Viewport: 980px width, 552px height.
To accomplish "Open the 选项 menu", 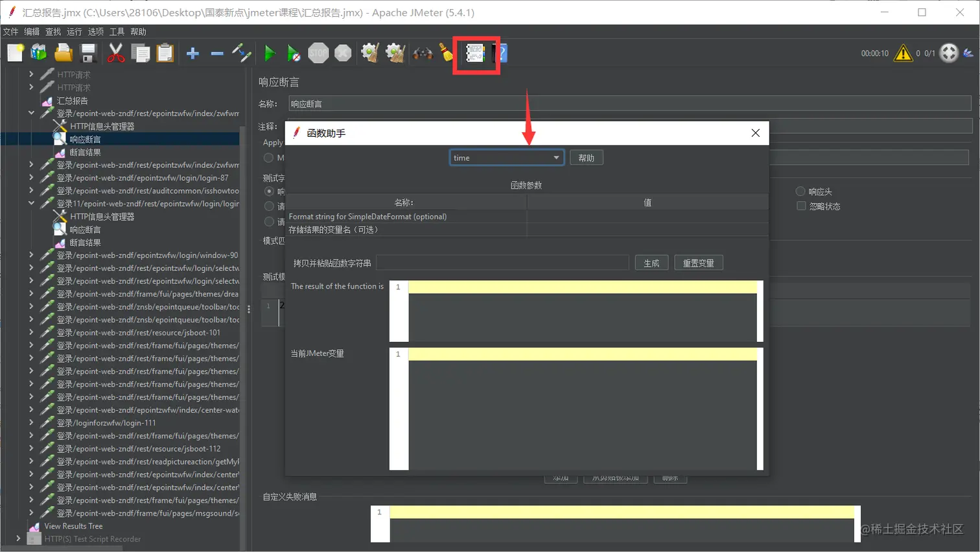I will point(96,32).
